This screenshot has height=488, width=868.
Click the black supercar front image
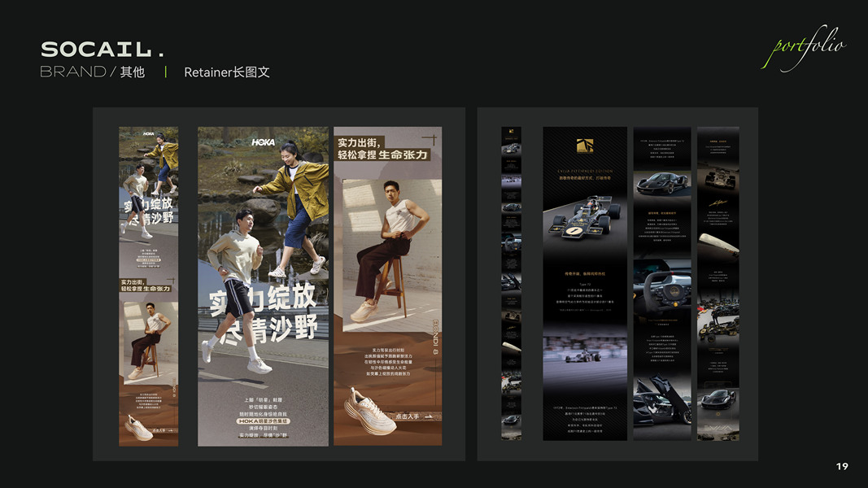point(662,183)
